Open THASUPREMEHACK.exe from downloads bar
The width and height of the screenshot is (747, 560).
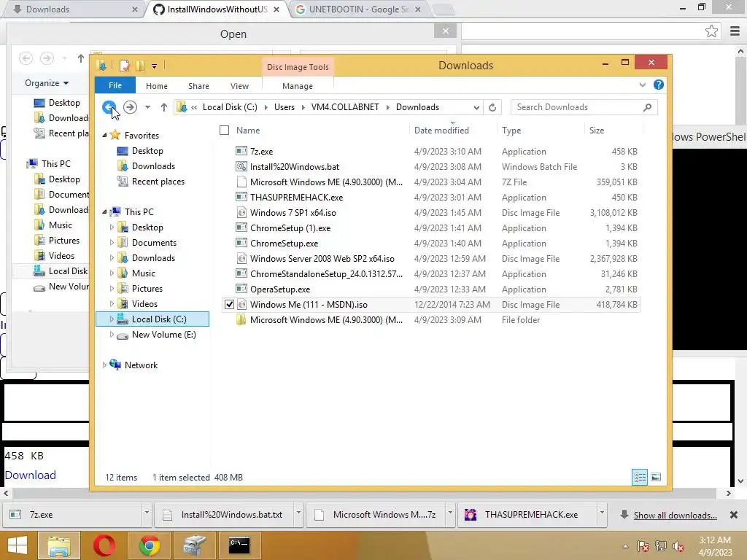click(x=527, y=514)
